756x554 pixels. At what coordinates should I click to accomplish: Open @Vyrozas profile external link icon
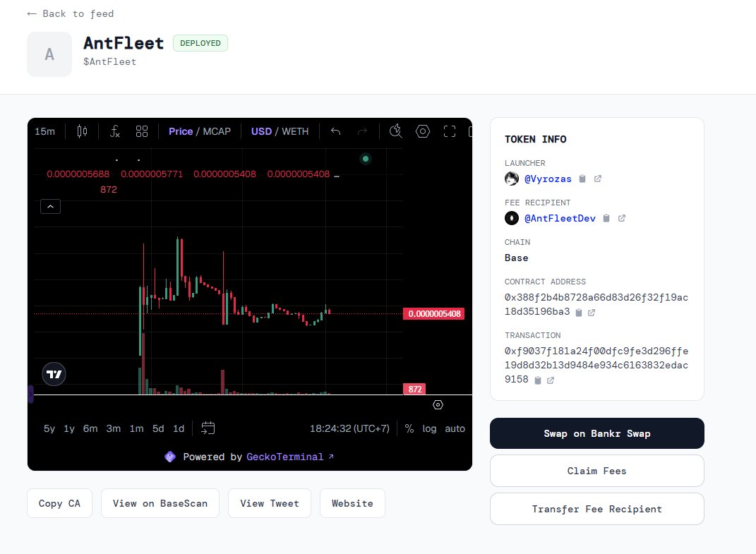(x=598, y=179)
